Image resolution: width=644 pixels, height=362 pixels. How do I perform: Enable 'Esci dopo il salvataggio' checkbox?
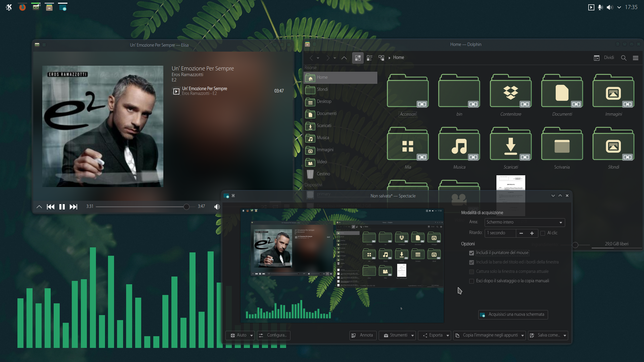472,281
